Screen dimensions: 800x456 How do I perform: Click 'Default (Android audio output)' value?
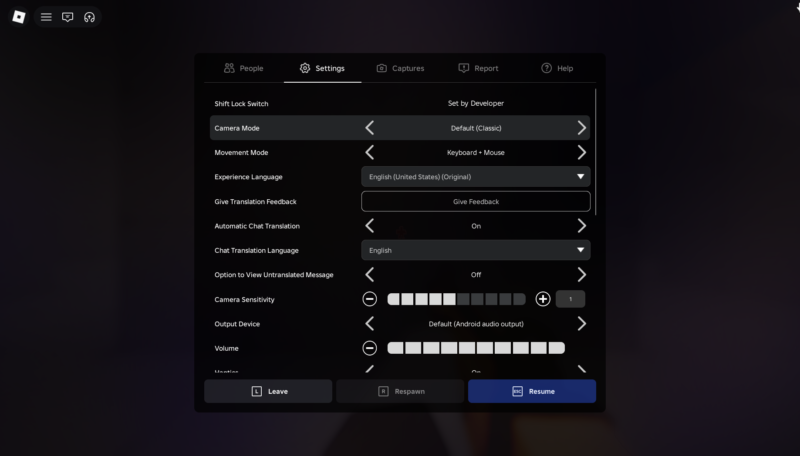(x=476, y=324)
